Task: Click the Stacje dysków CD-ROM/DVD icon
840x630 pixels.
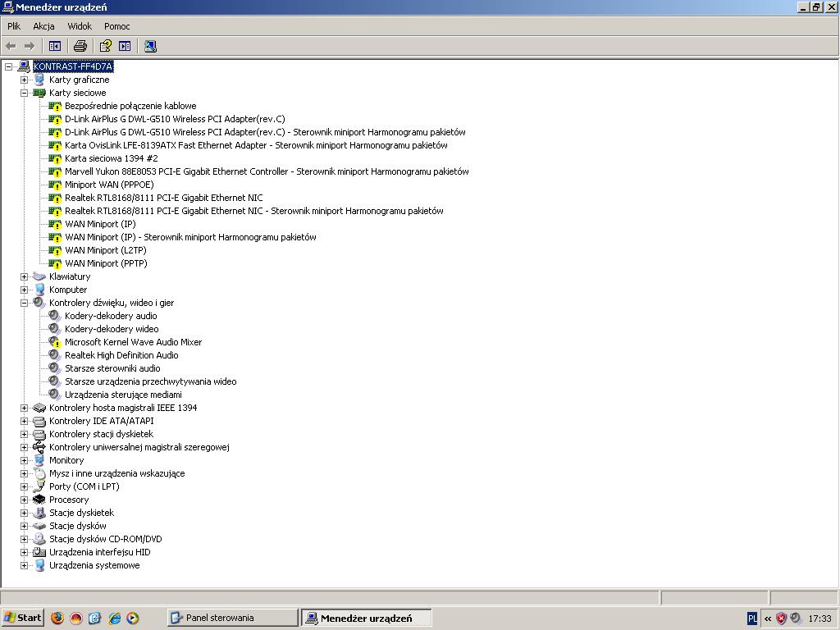Action: 39,539
